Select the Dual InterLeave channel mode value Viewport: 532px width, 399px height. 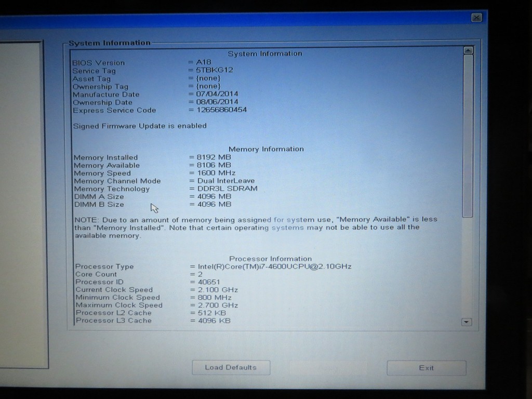click(x=226, y=181)
